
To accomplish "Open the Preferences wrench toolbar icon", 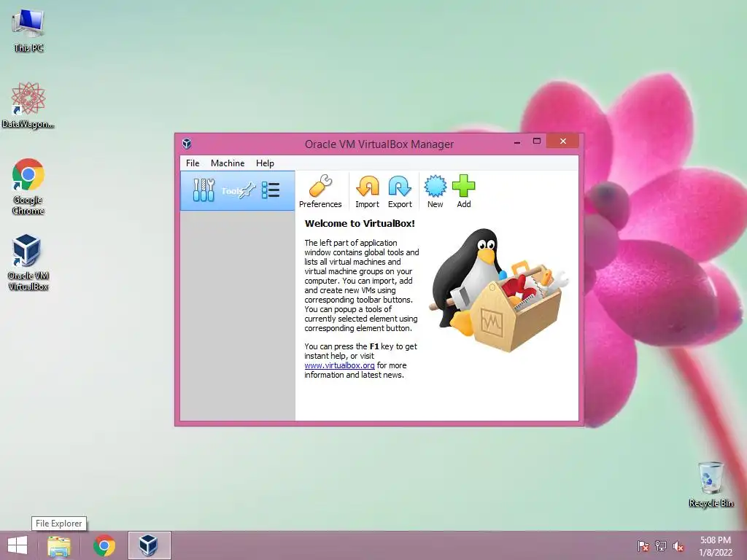I will [x=320, y=191].
